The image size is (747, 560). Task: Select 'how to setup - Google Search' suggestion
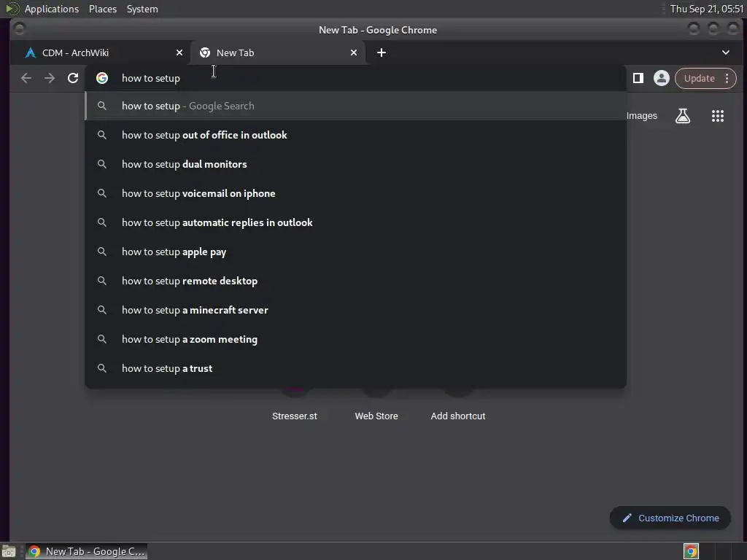pyautogui.click(x=355, y=106)
